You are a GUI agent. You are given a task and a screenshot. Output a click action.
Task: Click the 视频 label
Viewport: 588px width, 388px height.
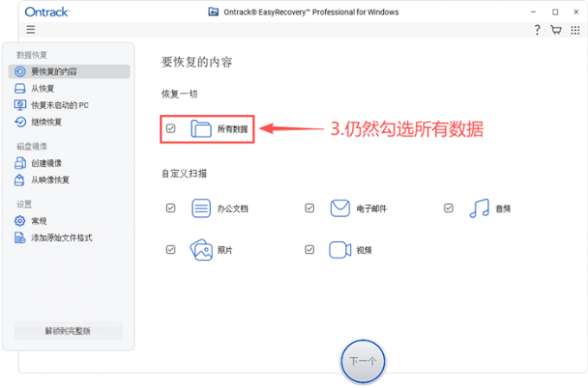click(364, 251)
